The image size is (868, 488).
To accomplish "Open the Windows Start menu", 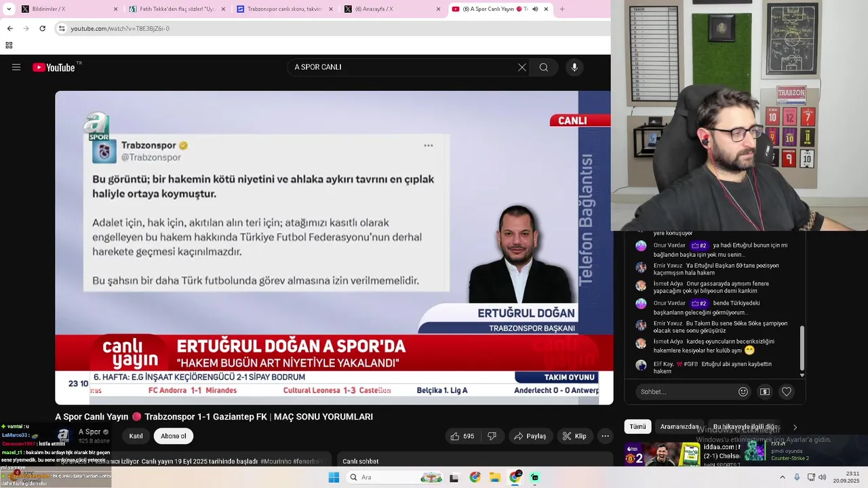I will (x=334, y=477).
